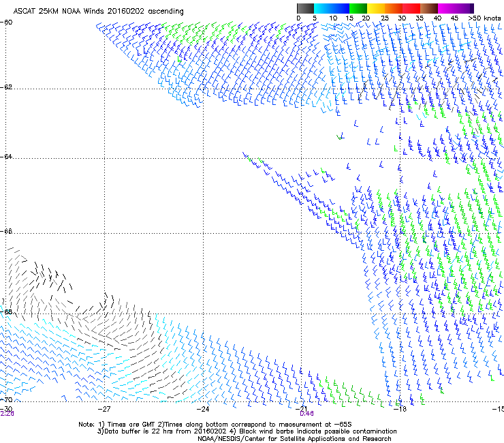Click the '45' legend scale label
Viewport: 504px width, 443px height.
tap(454, 18)
